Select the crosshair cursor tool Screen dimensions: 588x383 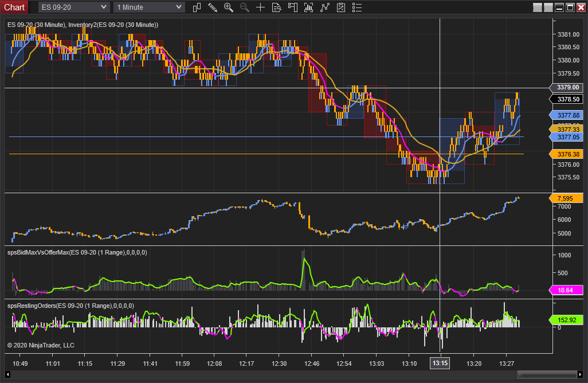tap(260, 7)
